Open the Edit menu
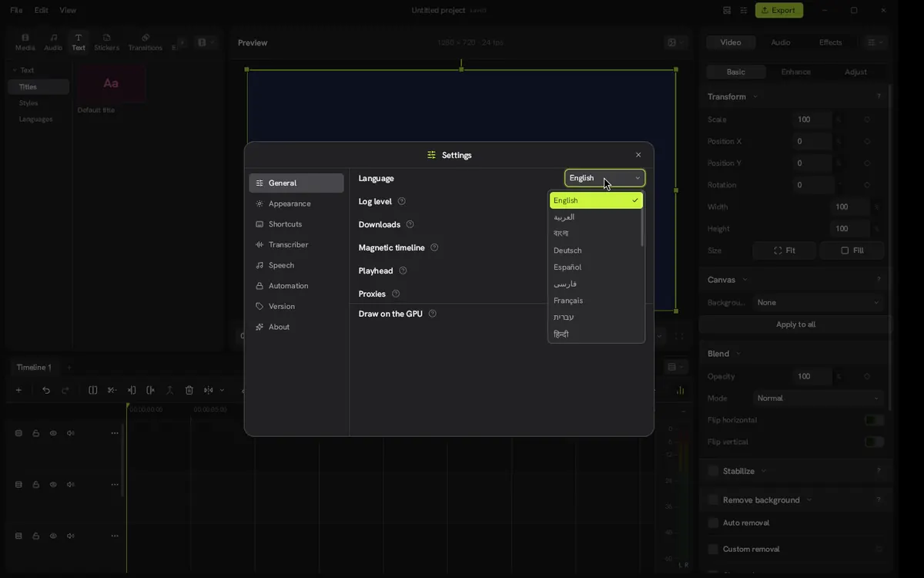 pos(41,10)
